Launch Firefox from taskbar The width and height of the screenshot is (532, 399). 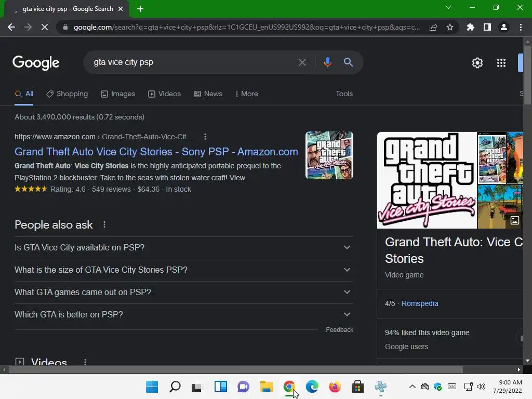(335, 387)
